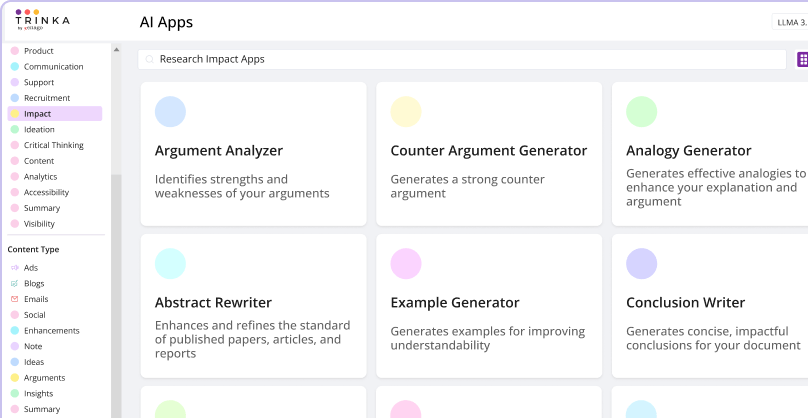Click the search magnifier icon
The image size is (808, 418).
[x=150, y=60]
